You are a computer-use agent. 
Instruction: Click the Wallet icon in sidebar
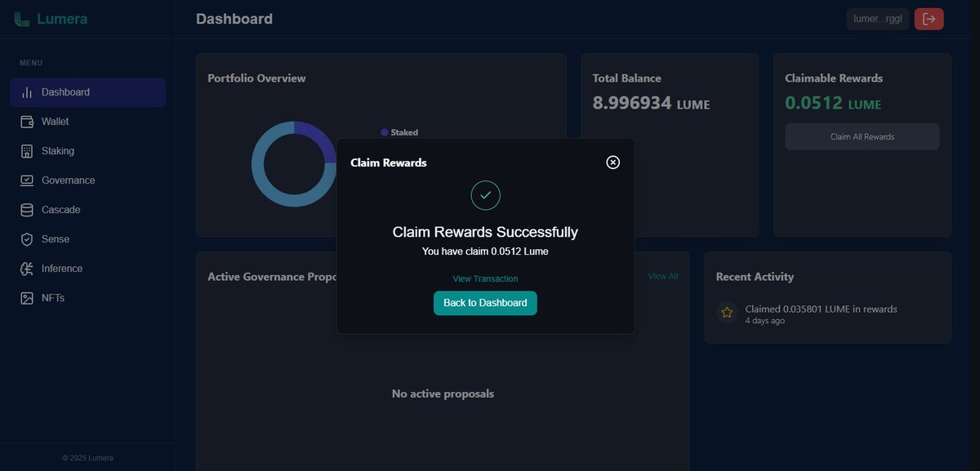27,122
